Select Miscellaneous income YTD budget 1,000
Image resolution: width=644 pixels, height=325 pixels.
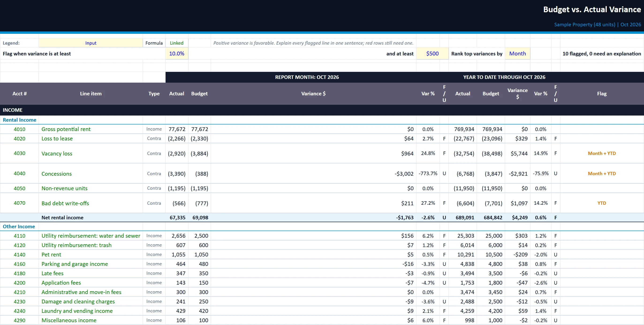tap(490, 320)
